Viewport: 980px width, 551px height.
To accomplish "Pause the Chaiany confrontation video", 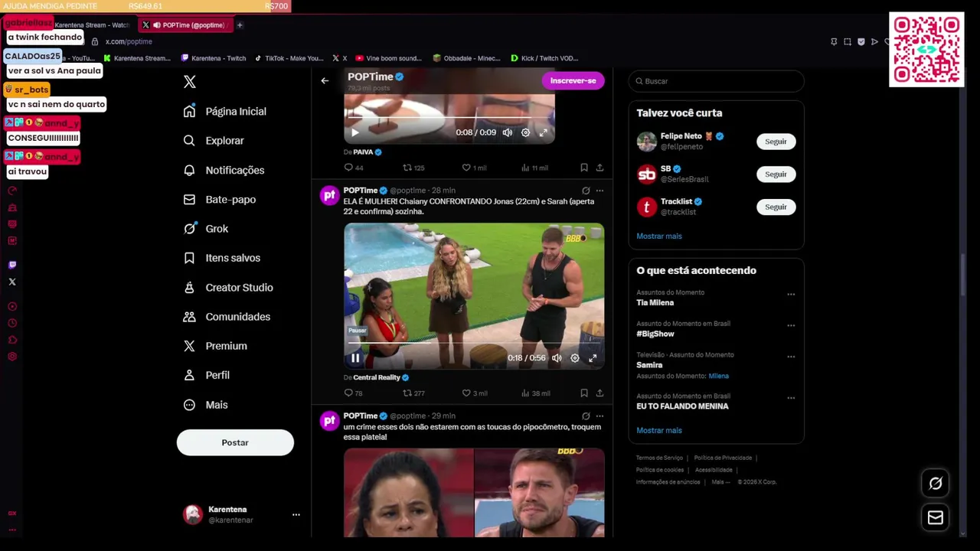I will coord(355,358).
